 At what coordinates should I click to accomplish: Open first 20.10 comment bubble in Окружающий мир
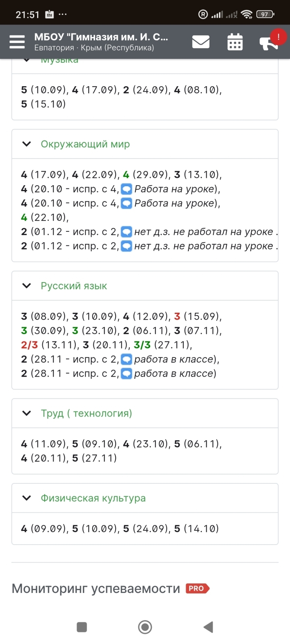click(x=126, y=189)
